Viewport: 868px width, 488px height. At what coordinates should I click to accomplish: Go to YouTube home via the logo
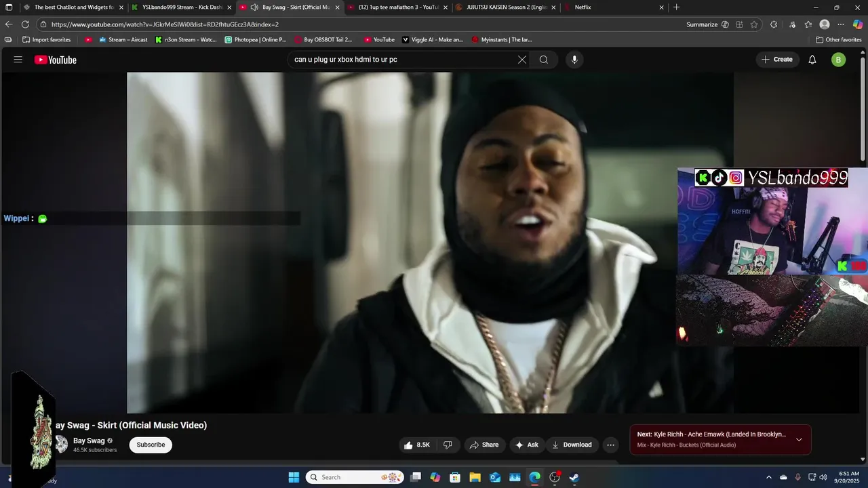click(56, 60)
